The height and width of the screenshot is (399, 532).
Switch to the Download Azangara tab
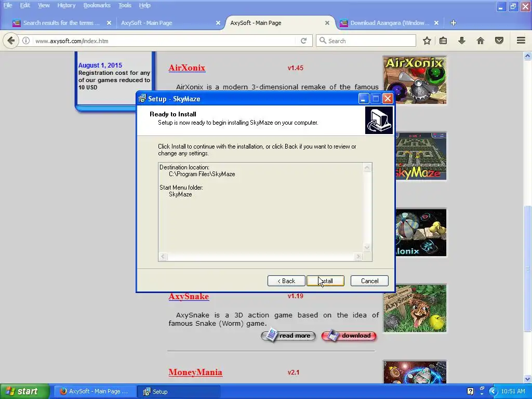(x=390, y=23)
